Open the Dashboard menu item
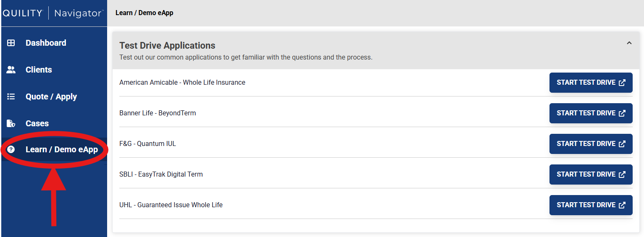 (x=46, y=43)
